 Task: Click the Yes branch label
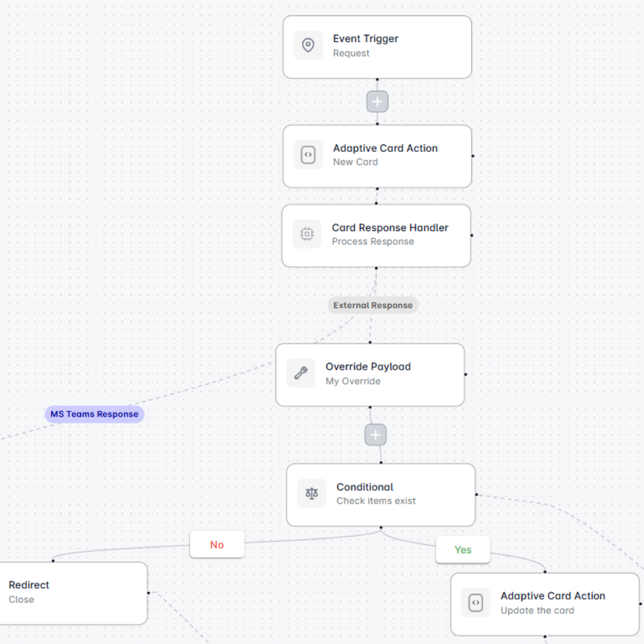(x=463, y=549)
